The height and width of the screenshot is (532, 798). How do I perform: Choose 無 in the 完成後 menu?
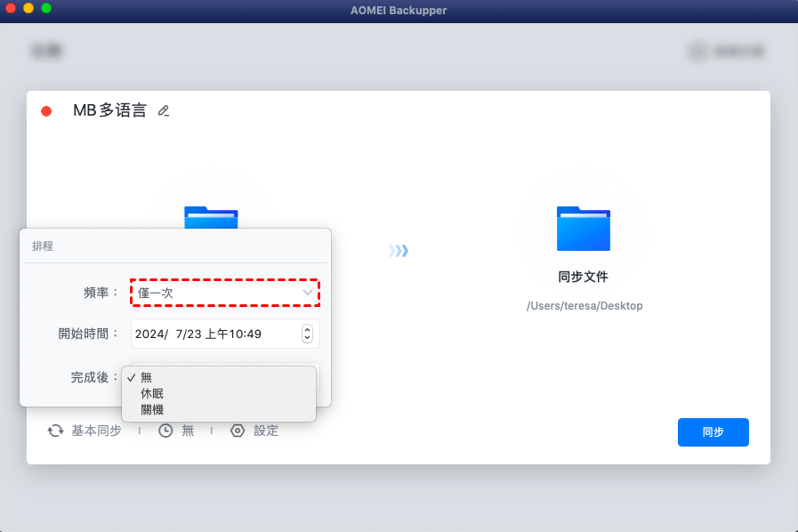(x=219, y=377)
